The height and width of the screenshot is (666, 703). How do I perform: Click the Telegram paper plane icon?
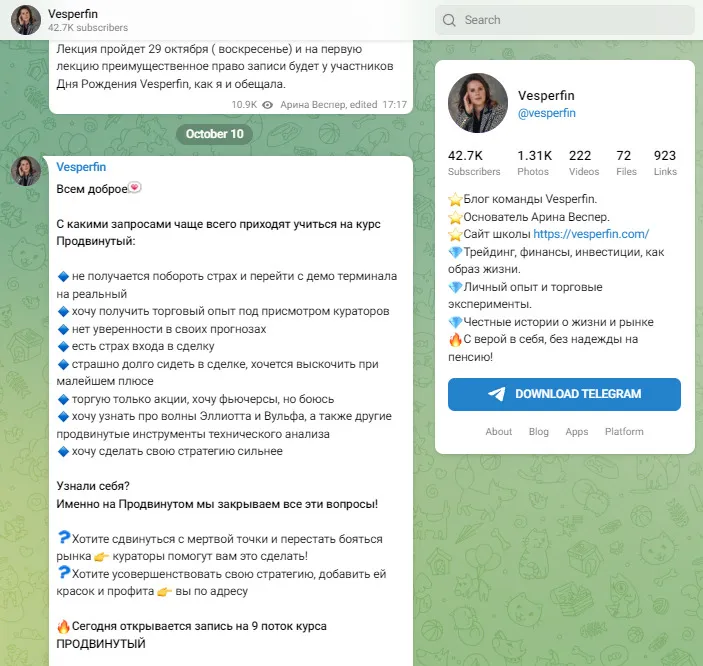tap(496, 394)
